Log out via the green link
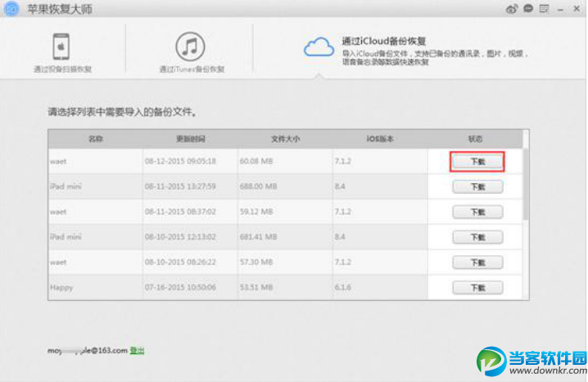This screenshot has width=588, height=382. [x=137, y=351]
